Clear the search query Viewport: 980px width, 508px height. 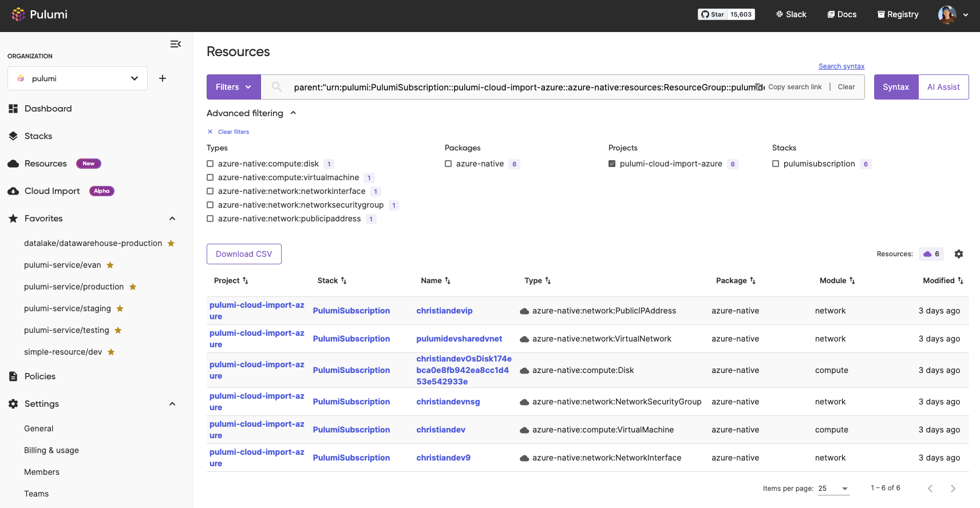(x=846, y=87)
